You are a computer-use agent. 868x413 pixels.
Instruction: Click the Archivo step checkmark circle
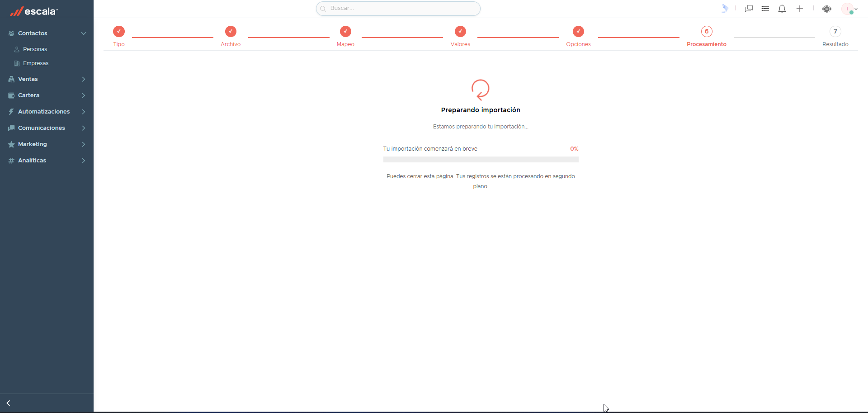231,31
